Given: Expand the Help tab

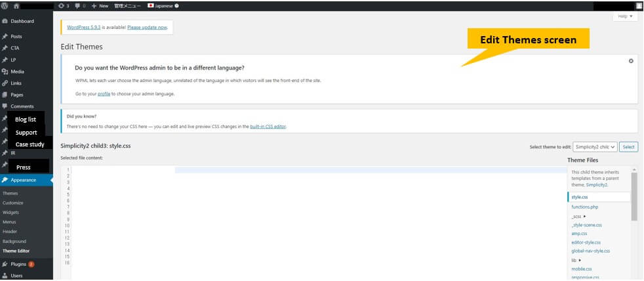Looking at the screenshot, I should [625, 16].
